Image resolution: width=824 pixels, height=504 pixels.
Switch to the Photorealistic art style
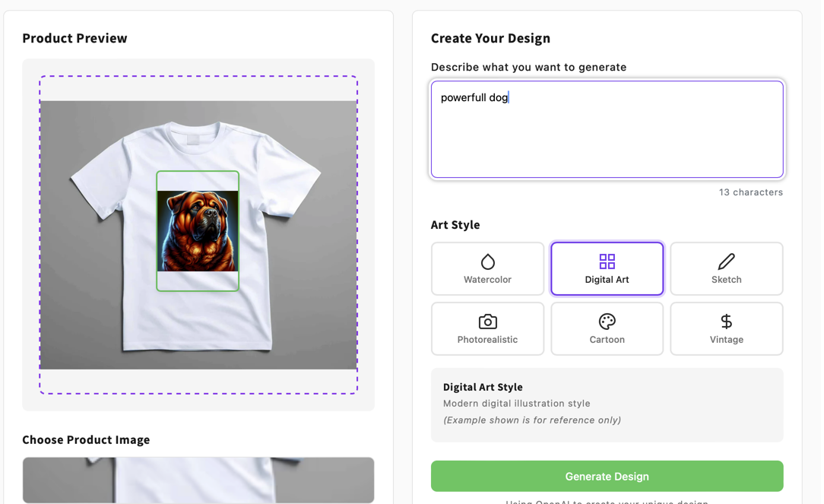click(x=487, y=328)
